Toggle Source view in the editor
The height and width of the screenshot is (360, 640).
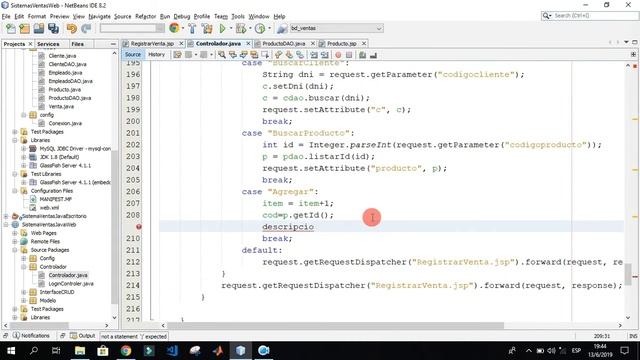[x=133, y=54]
